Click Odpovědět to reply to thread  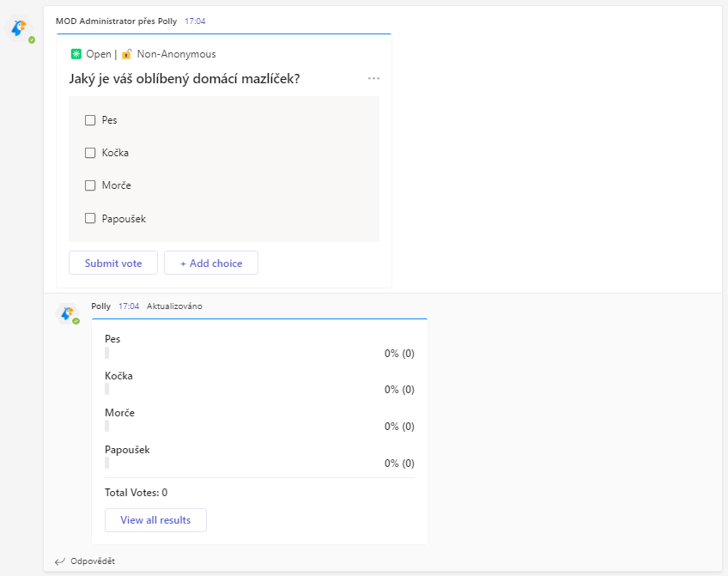[93, 561]
